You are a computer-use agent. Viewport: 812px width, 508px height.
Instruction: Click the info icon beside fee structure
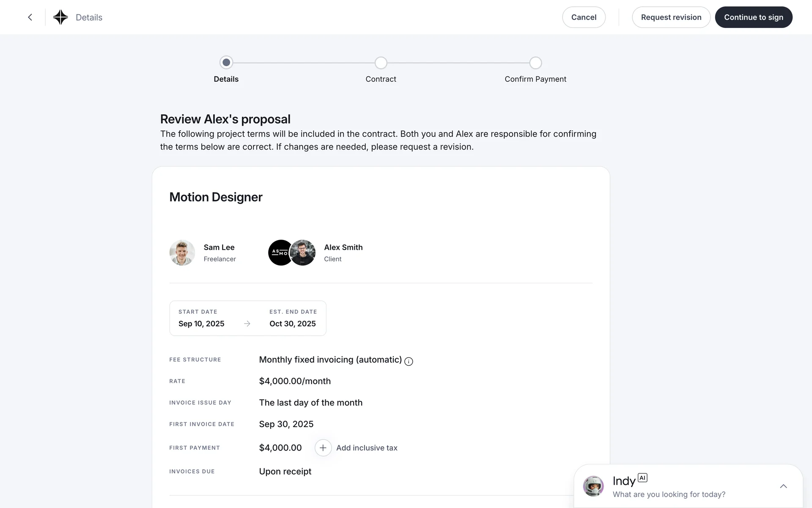409,362
